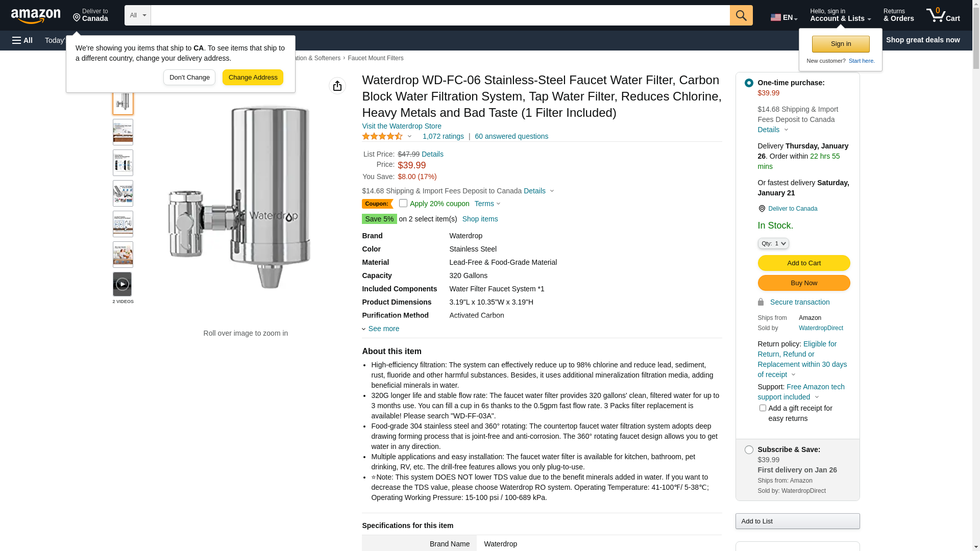
Task: Check the Apply 20% coupon checkbox
Action: (x=403, y=203)
